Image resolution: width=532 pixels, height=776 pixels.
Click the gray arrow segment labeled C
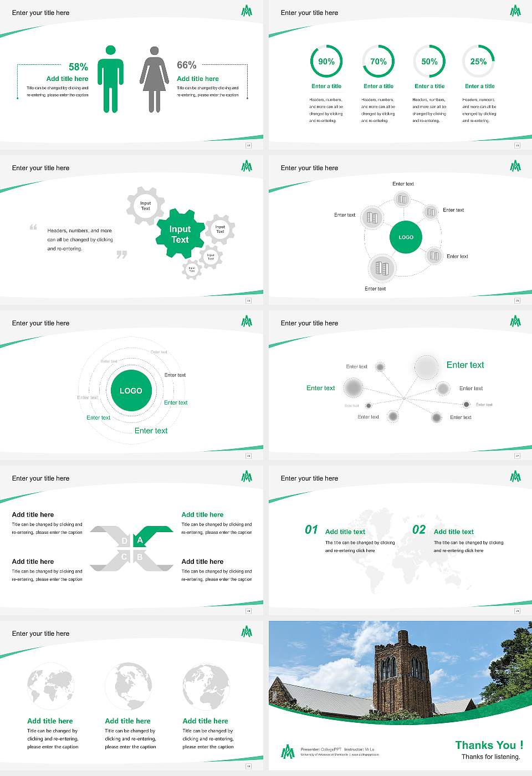(x=110, y=560)
